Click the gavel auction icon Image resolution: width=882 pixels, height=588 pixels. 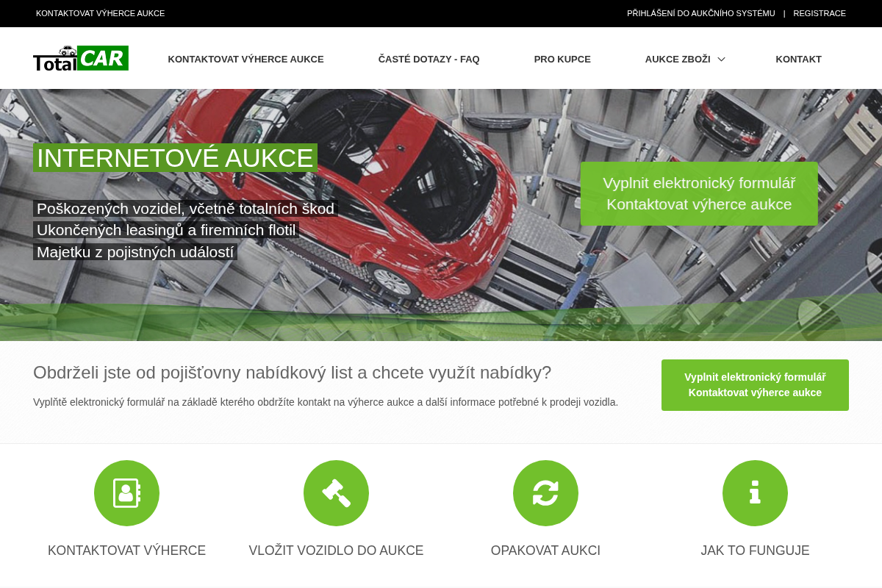(x=336, y=493)
